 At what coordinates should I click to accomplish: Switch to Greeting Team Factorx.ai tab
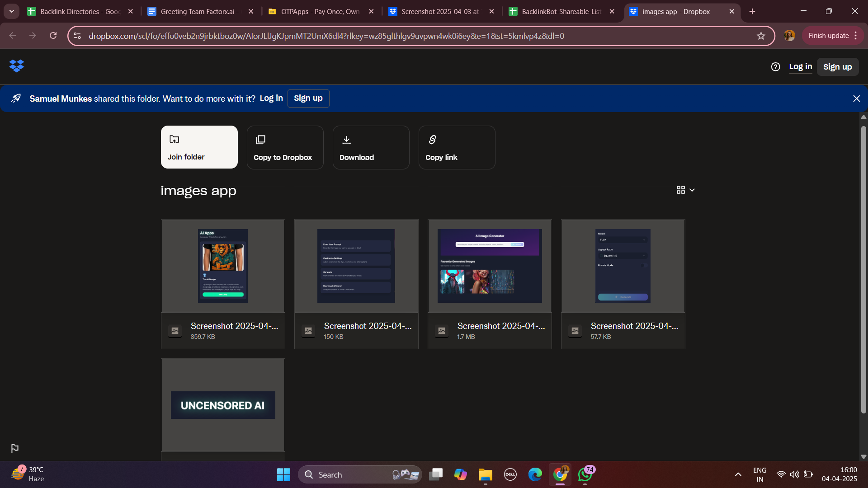201,11
